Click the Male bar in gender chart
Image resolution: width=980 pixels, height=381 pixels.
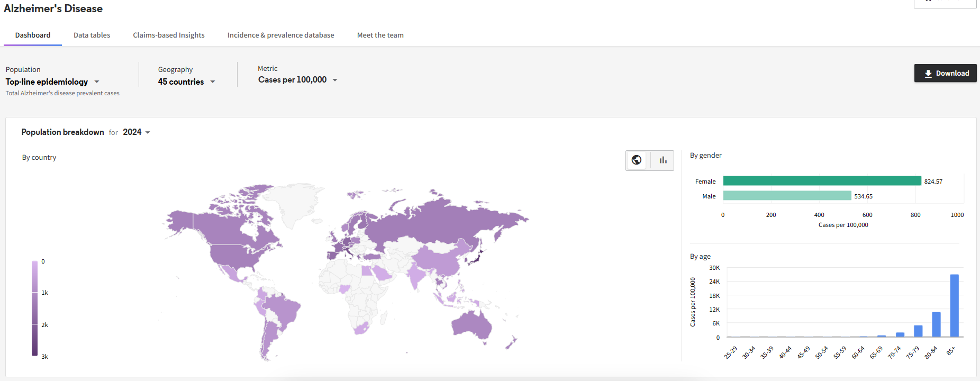(787, 196)
